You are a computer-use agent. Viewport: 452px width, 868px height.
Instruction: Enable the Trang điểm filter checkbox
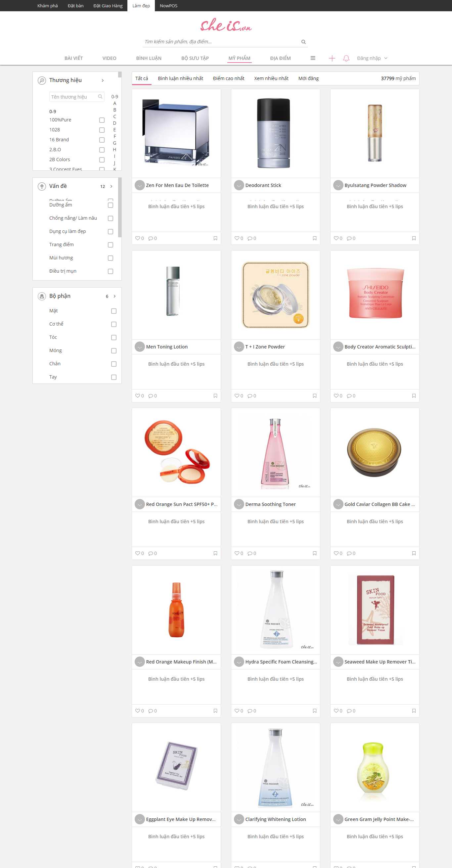click(110, 245)
